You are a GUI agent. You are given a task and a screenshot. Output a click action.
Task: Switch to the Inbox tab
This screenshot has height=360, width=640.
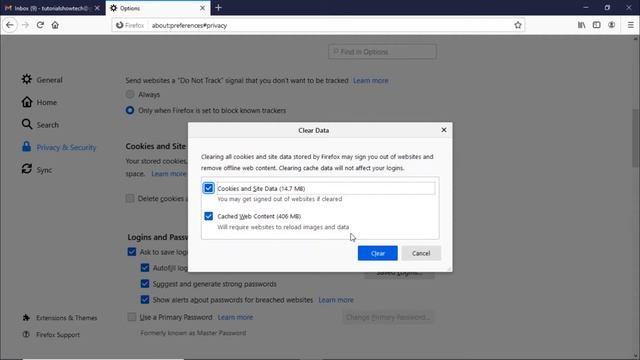coord(52,8)
